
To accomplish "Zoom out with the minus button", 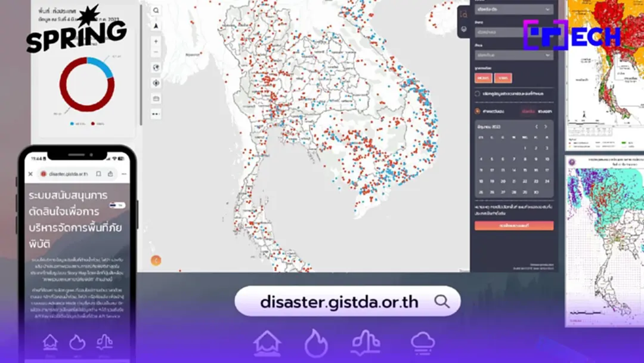I will pyautogui.click(x=156, y=53).
